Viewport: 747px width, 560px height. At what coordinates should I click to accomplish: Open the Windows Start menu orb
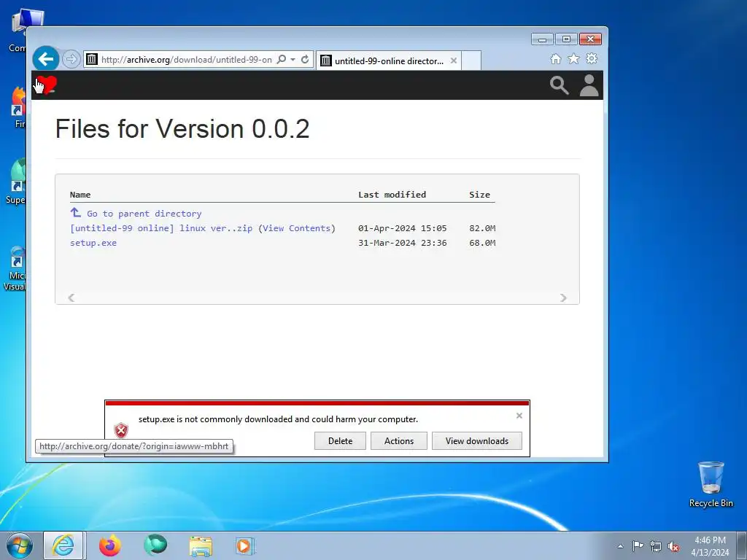tap(20, 545)
